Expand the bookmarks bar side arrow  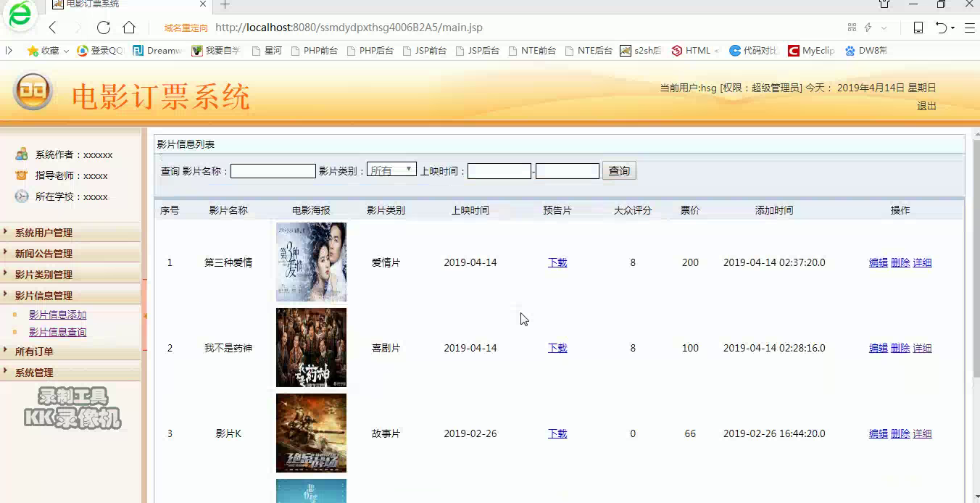point(9,51)
